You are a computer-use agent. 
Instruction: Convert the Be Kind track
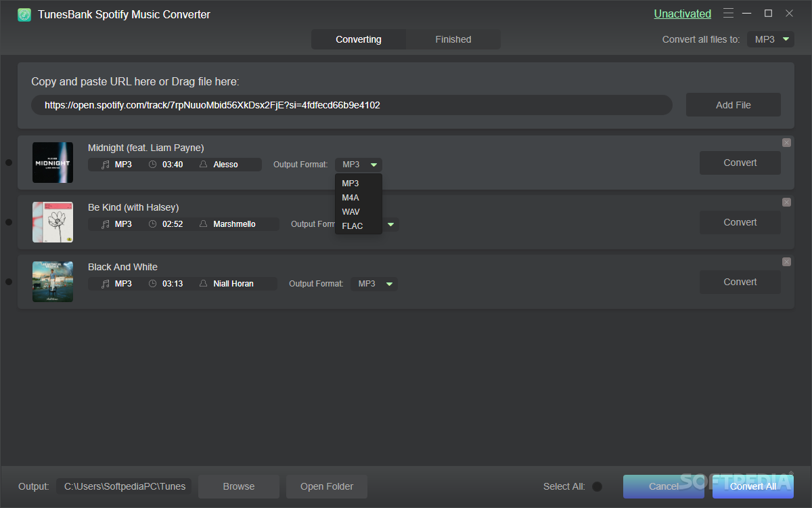click(740, 222)
